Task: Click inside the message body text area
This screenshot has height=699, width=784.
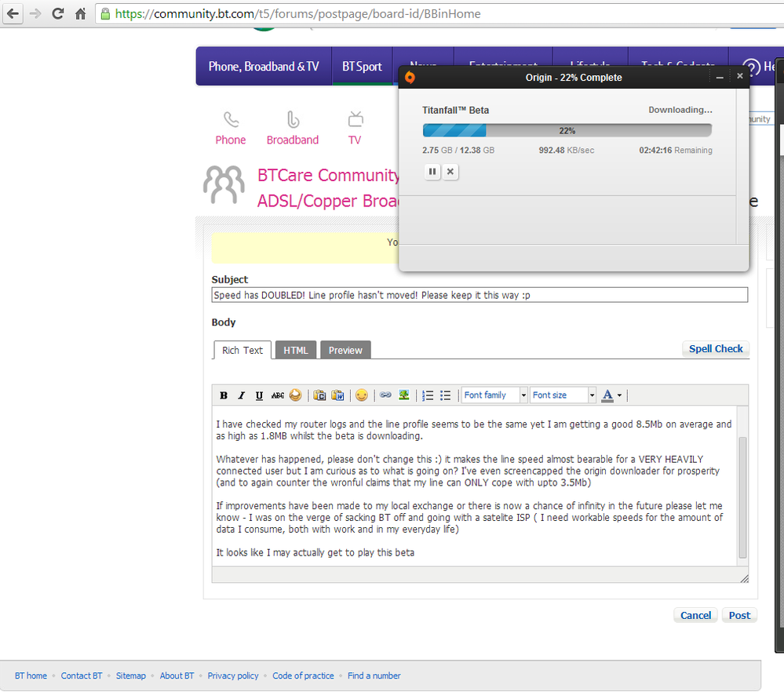Action: (x=475, y=487)
